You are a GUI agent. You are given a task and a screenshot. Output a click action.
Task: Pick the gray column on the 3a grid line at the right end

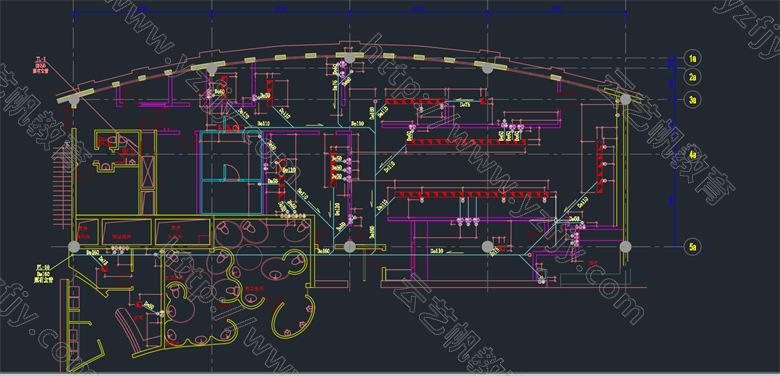point(625,99)
